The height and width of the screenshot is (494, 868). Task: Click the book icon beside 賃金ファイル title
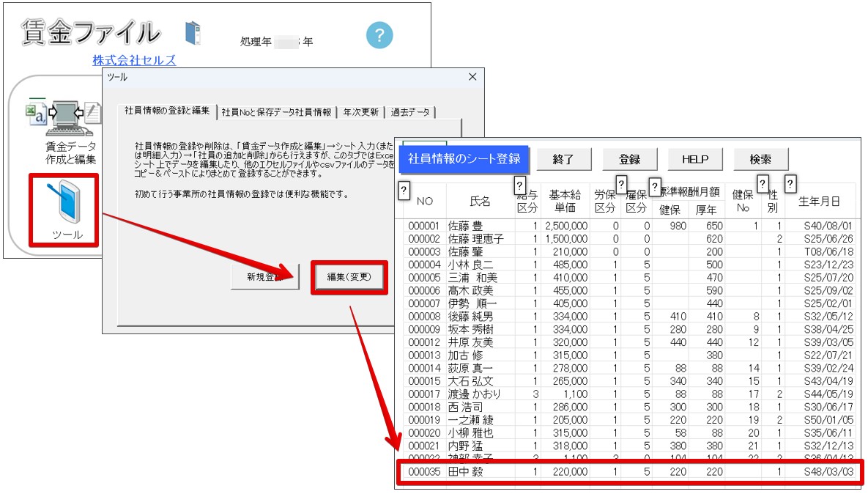pos(193,33)
